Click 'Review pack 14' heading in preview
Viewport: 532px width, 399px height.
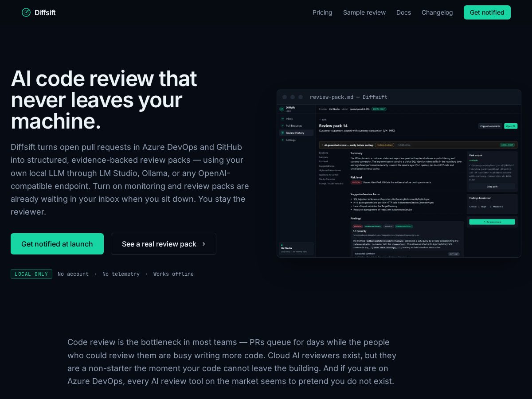(333, 126)
